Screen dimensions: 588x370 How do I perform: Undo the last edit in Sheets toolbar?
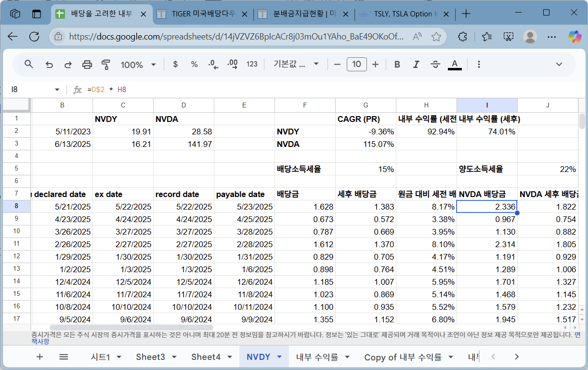tap(49, 64)
